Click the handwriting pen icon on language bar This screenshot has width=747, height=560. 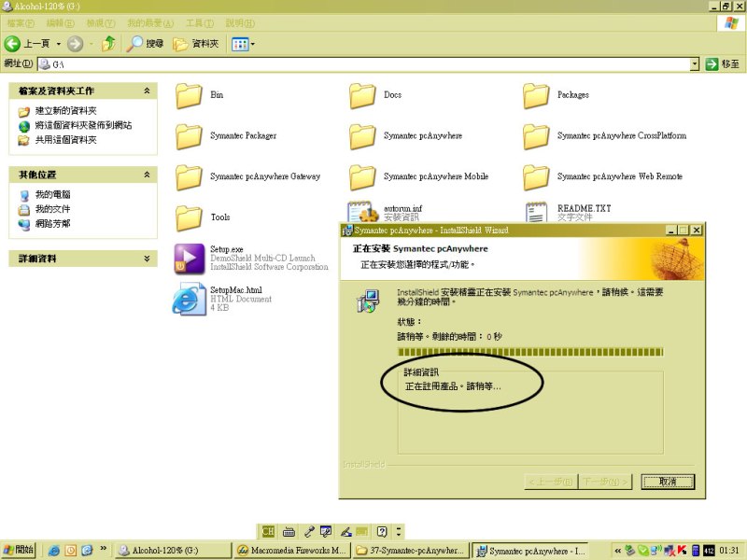(x=345, y=531)
